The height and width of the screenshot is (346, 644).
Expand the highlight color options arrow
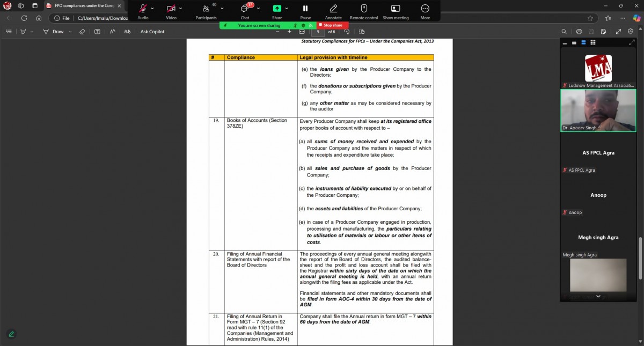pos(32,32)
